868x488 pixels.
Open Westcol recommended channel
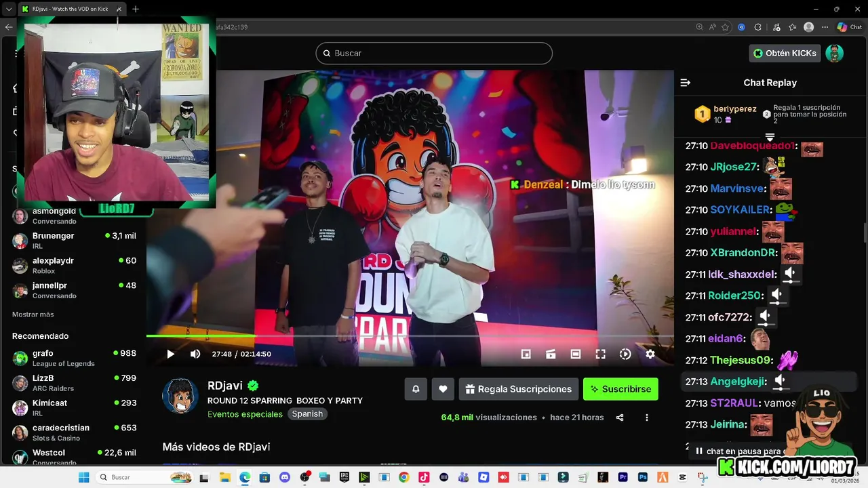tap(74, 457)
